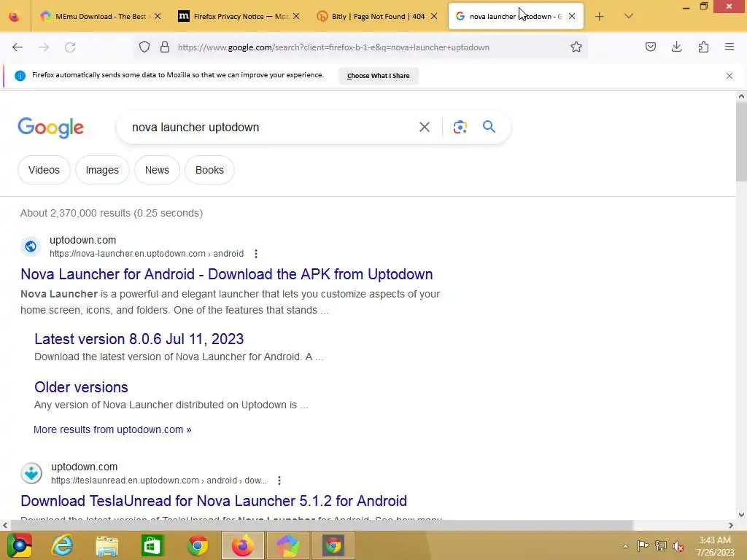Open Older versions link

tap(81, 387)
